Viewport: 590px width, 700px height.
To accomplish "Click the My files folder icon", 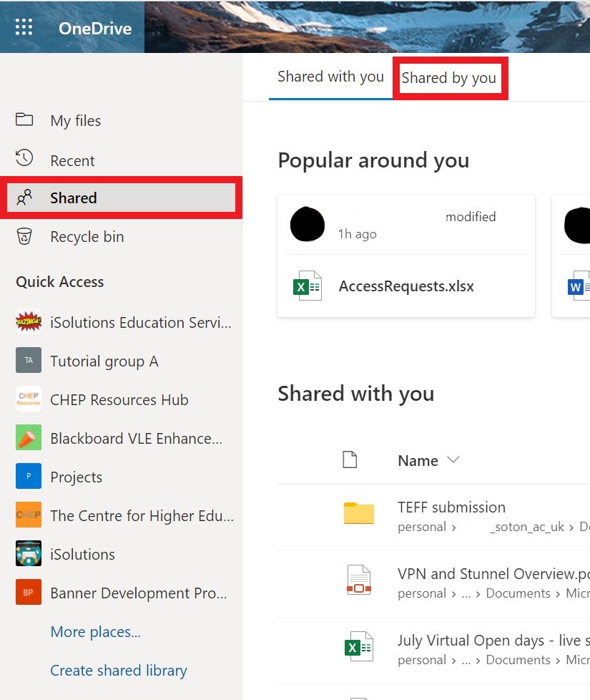I will [x=25, y=120].
